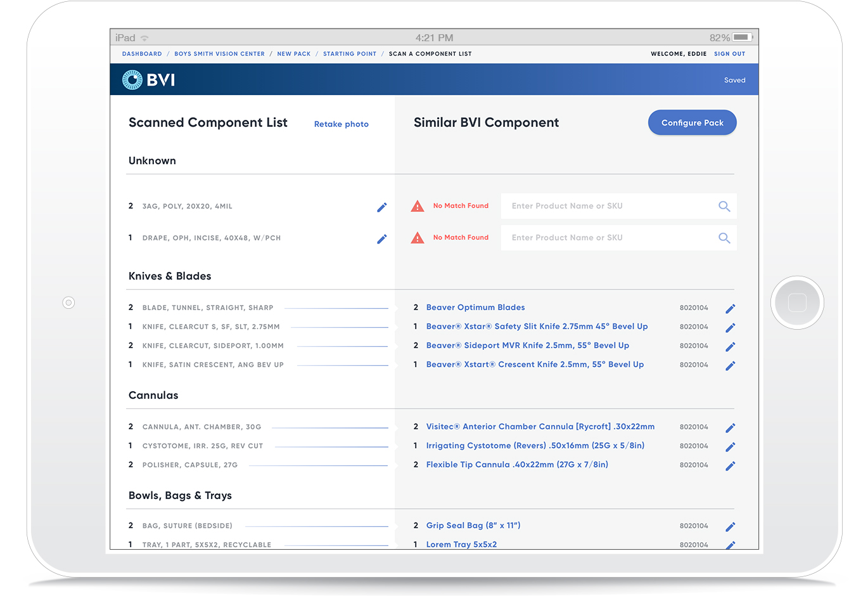Screen dimensions: 868x596
Task: Click Bowls, Bags & Trays heading
Action: 180,496
